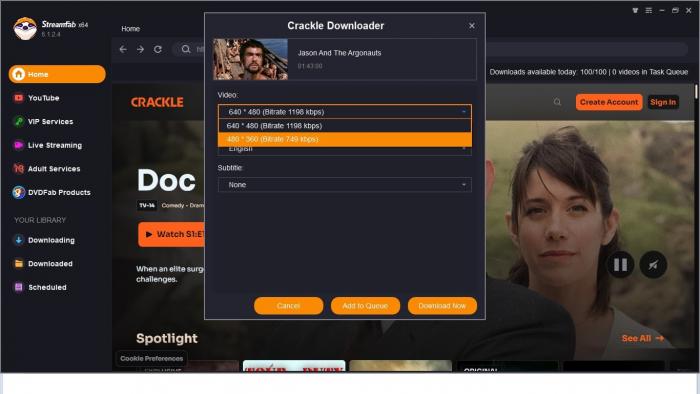Click the Live Streaming camera icon
This screenshot has width=700, height=394.
click(x=18, y=145)
